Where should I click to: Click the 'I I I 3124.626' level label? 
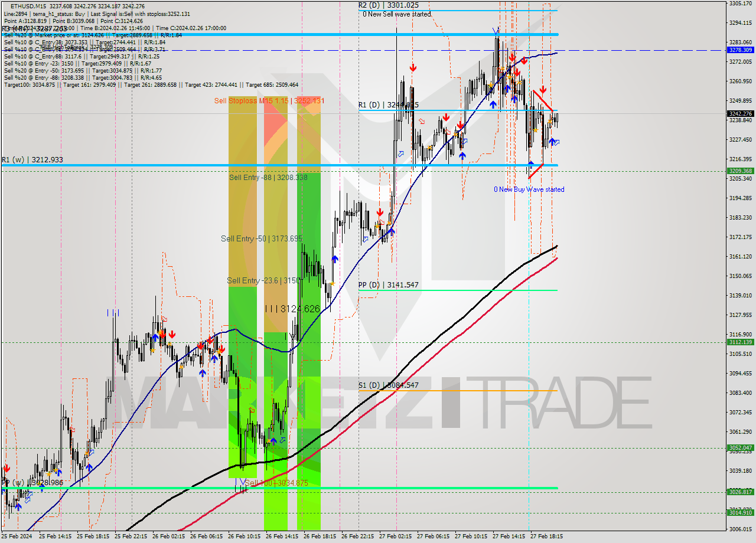pyautogui.click(x=292, y=309)
